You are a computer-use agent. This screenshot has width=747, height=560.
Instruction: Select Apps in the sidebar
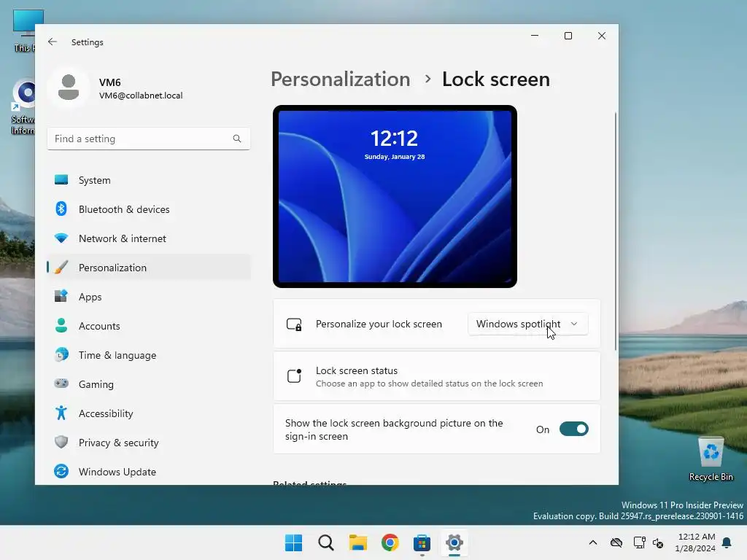149,296
